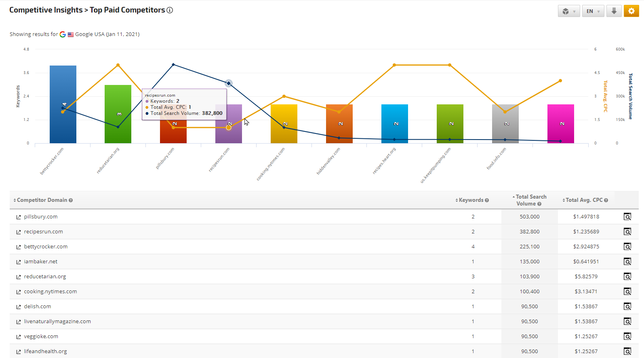
Task: Click help icon next to Keywords column header
Action: (487, 200)
